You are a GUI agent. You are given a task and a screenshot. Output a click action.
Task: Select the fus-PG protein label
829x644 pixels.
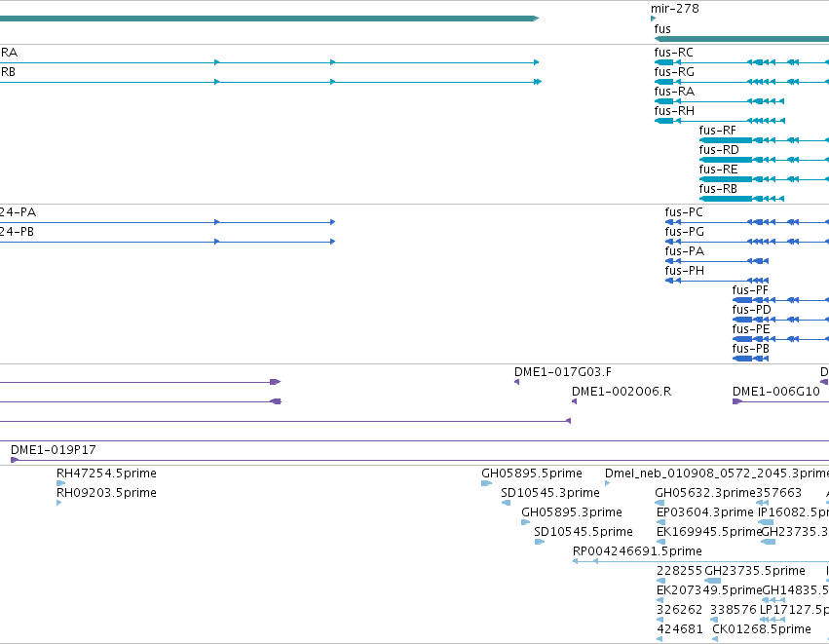685,232
